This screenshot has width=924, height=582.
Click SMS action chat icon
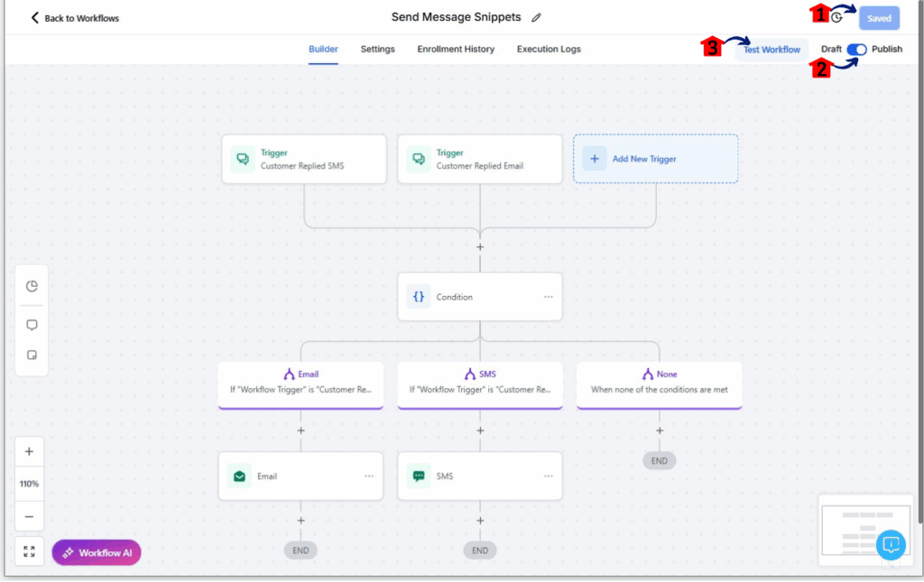coord(419,476)
